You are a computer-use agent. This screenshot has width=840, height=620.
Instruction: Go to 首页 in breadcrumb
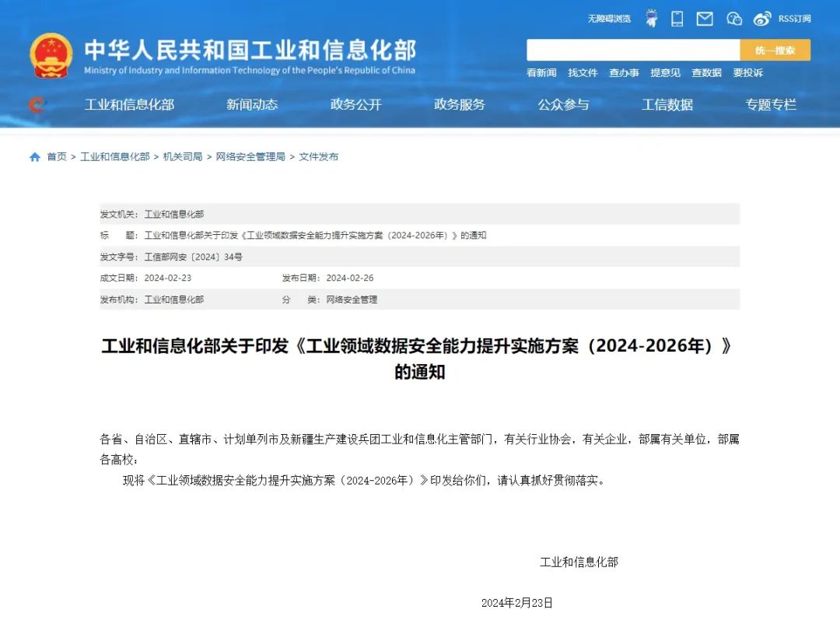(57, 156)
